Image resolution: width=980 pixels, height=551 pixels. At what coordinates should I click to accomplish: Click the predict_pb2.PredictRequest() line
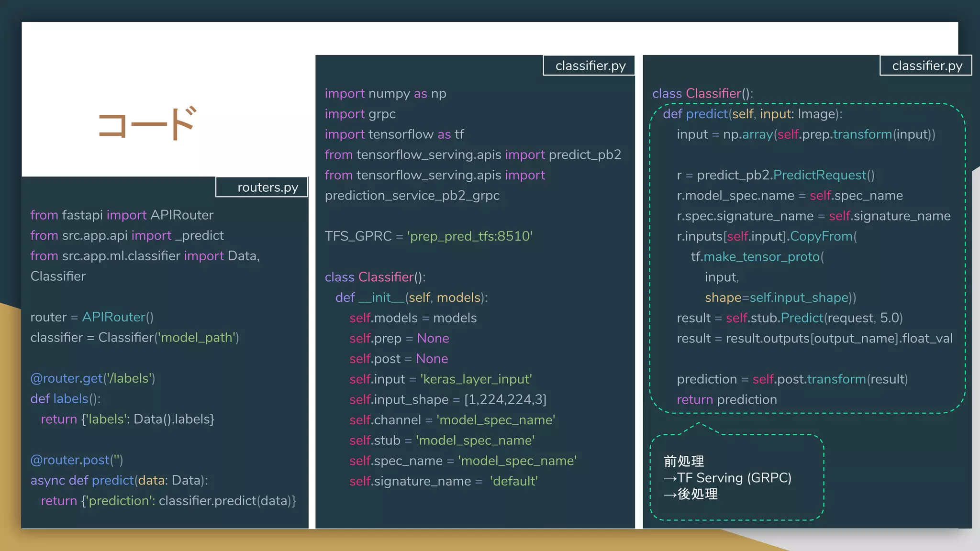[775, 175]
